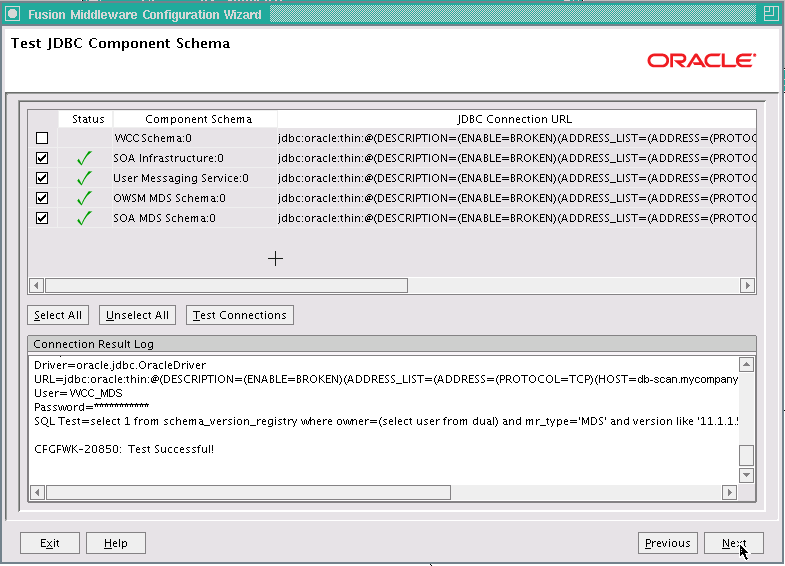The height and width of the screenshot is (566, 785).
Task: Open Help
Action: pos(116,543)
